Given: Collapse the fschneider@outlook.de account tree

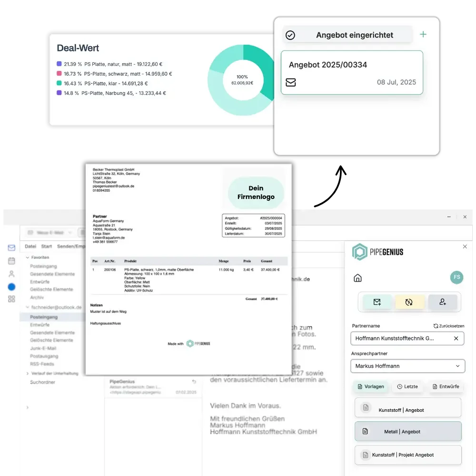Looking at the screenshot, I should [x=28, y=307].
